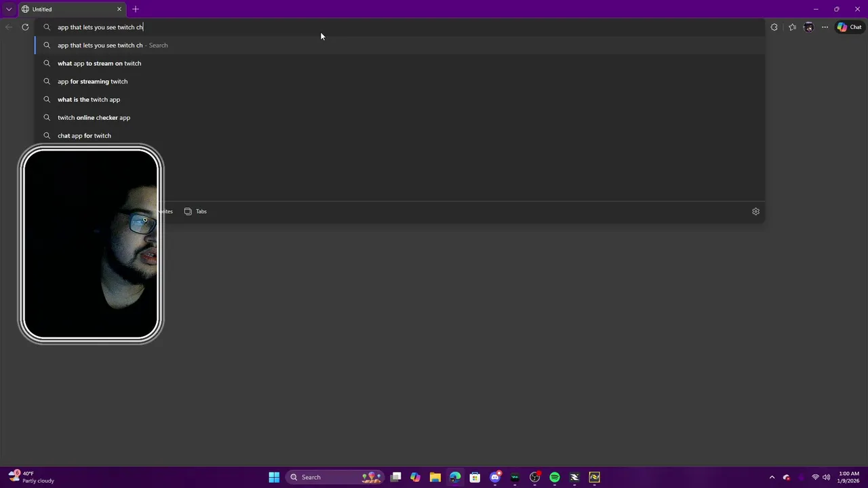Viewport: 868px width, 488px height.
Task: Open the Favorites star list icon
Action: point(792,27)
